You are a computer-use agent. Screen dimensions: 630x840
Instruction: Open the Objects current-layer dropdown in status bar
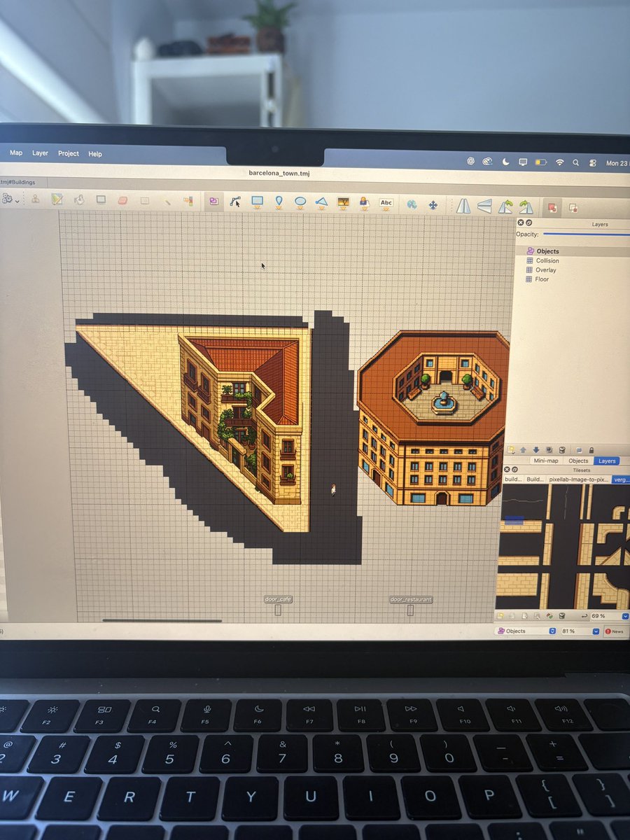(x=526, y=631)
